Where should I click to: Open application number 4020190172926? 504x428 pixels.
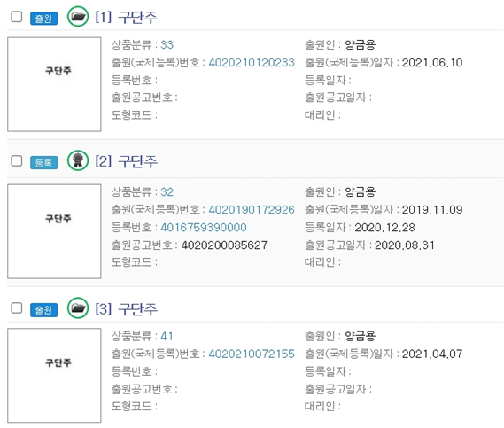[x=252, y=210]
